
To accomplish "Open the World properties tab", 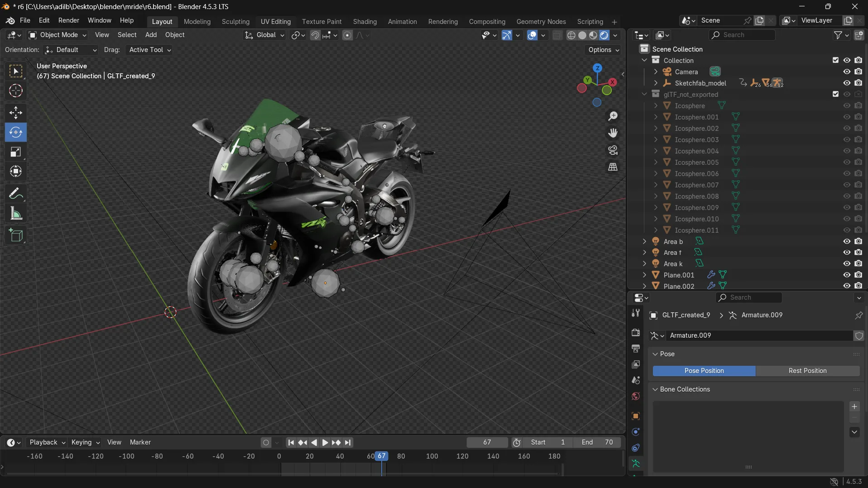I will [636, 396].
